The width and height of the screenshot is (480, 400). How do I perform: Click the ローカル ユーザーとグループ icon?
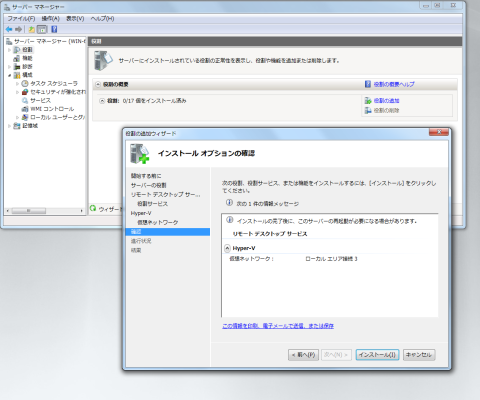click(25, 117)
